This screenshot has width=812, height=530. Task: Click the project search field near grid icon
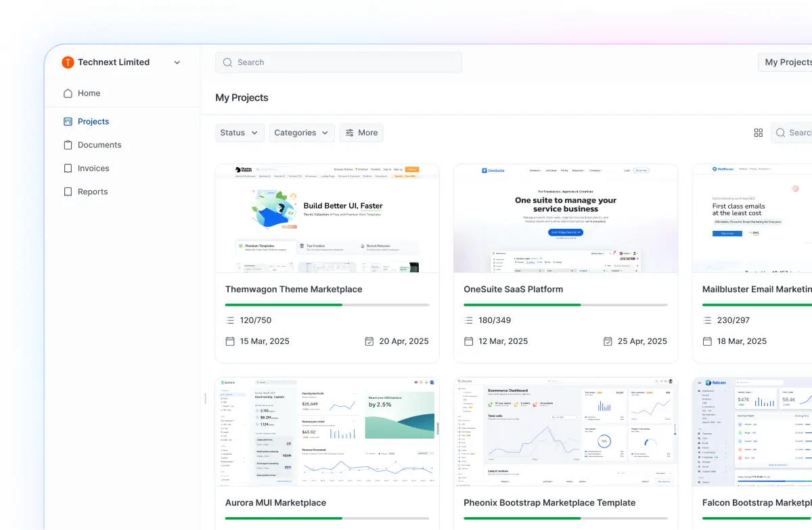(792, 133)
